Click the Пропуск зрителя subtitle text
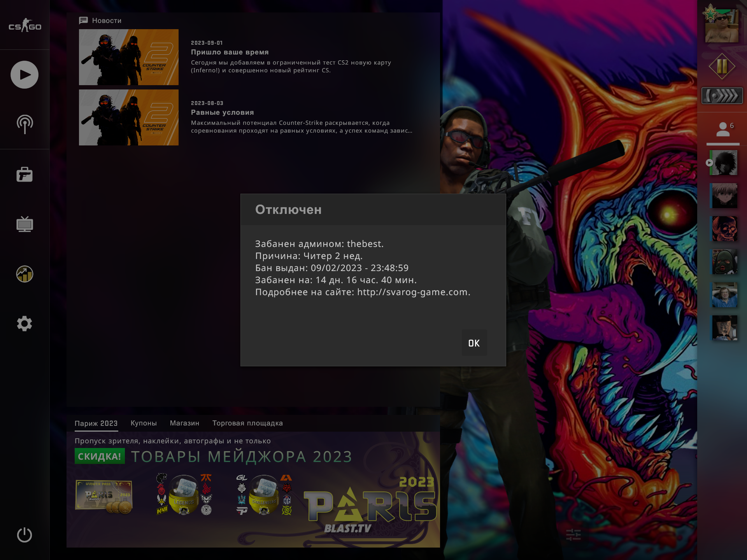The image size is (747, 560). pyautogui.click(x=173, y=441)
